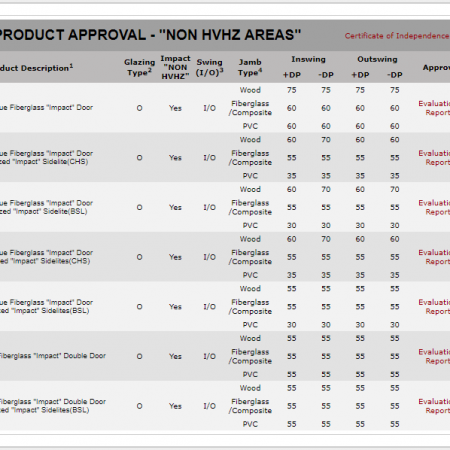Click the Jamb Type column header
The image size is (450, 450).
(250, 67)
